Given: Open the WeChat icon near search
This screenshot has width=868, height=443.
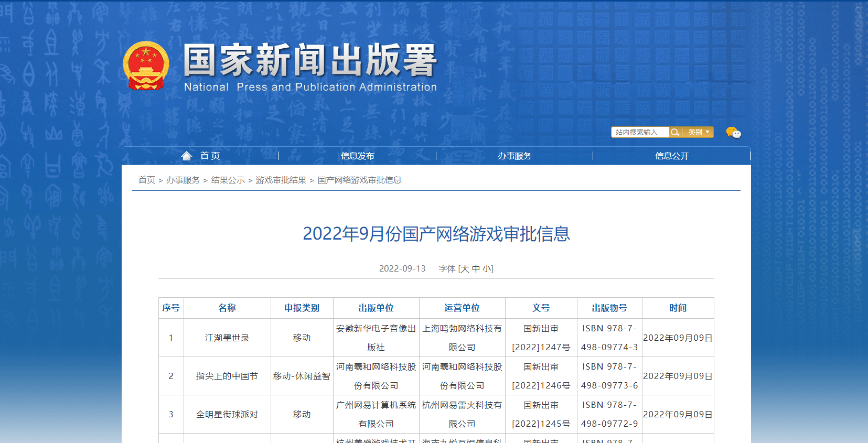Looking at the screenshot, I should 733,132.
